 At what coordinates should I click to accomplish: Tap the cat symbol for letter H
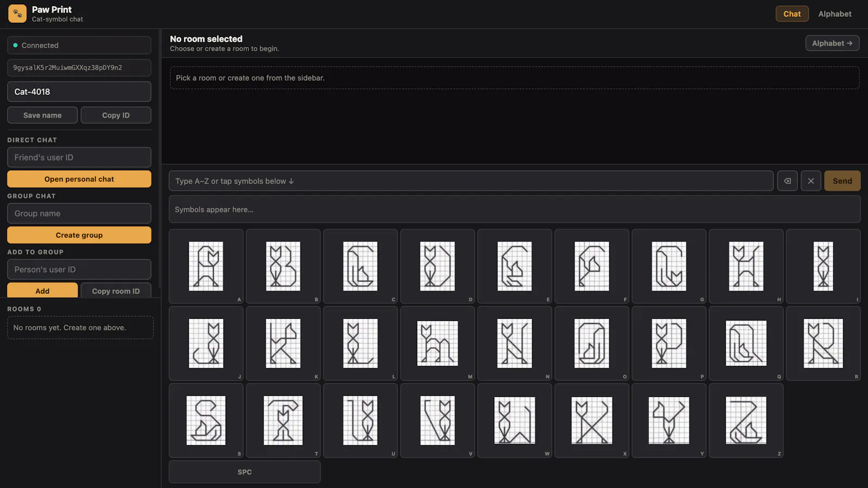click(746, 266)
